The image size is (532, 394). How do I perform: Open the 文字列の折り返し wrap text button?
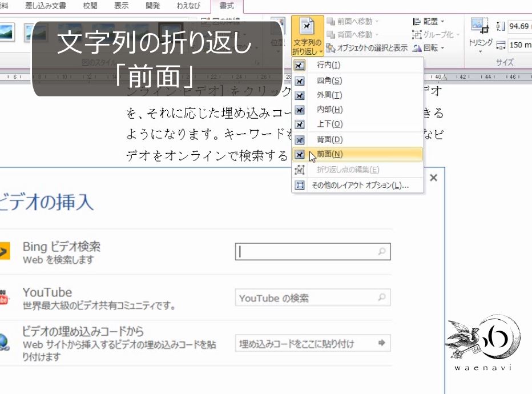pyautogui.click(x=308, y=36)
